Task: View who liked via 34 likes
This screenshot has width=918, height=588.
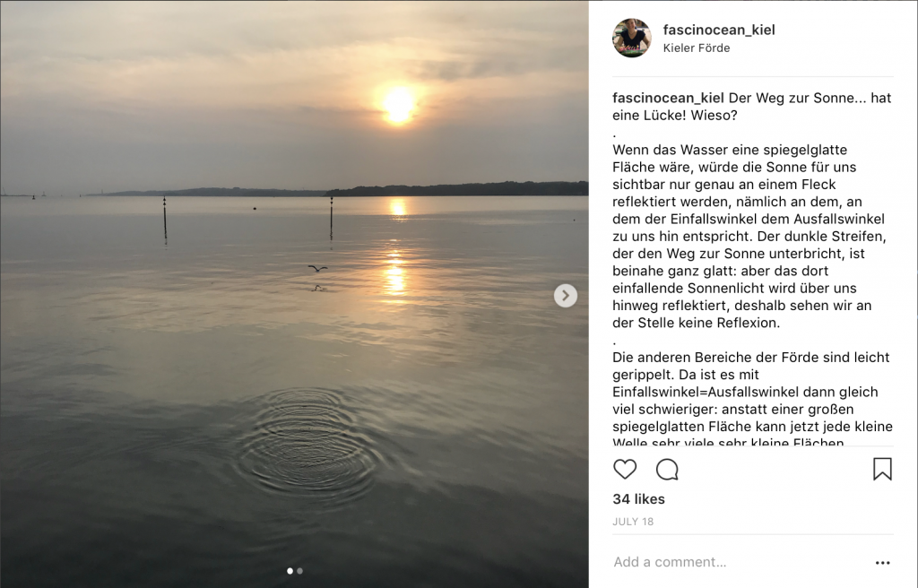Action: coord(638,499)
